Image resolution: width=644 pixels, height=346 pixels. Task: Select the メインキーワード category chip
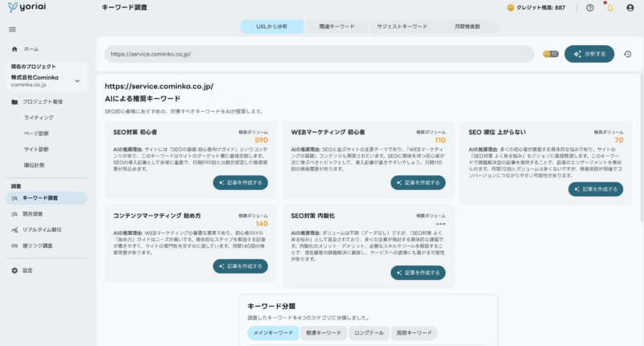coord(273,332)
